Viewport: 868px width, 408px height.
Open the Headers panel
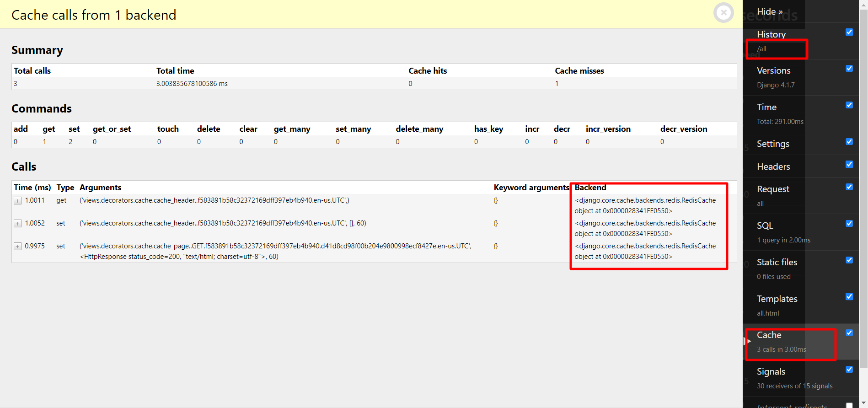pos(773,166)
